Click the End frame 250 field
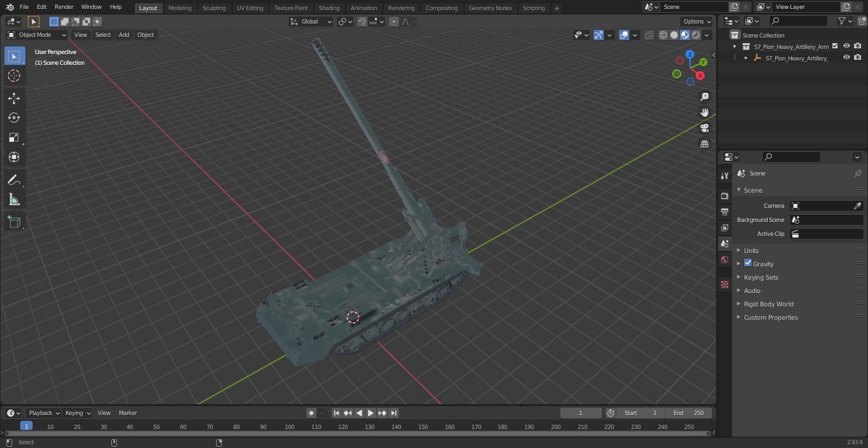Image resolution: width=868 pixels, height=448 pixels. click(689, 413)
